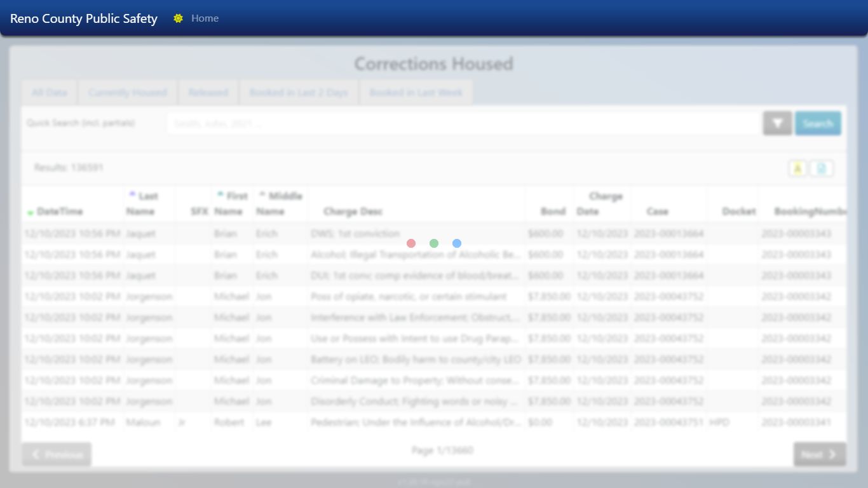The width and height of the screenshot is (868, 488).
Task: Click booking number '2023-00003341'
Action: (803, 423)
